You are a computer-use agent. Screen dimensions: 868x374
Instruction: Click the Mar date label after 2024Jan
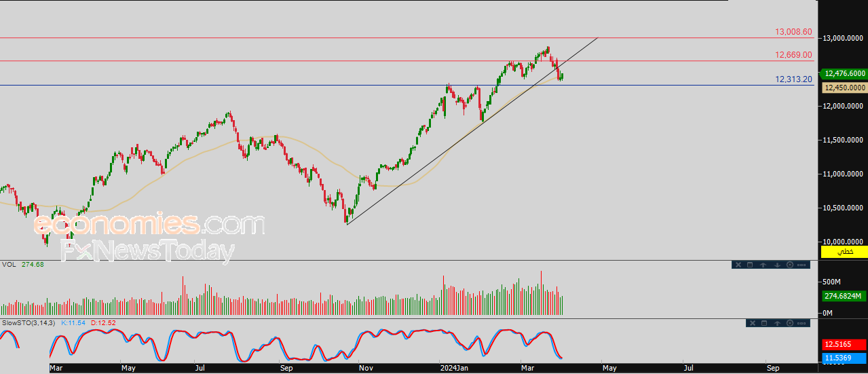(529, 369)
